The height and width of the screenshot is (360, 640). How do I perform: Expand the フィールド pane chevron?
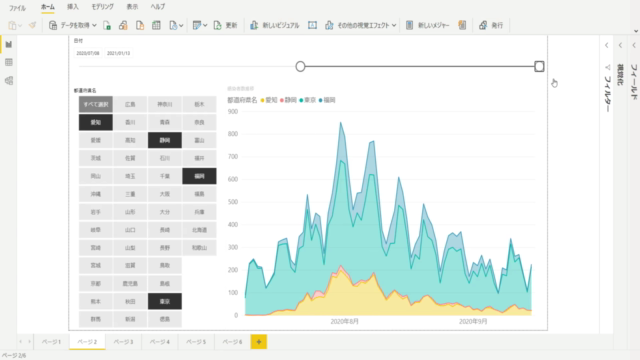634,45
